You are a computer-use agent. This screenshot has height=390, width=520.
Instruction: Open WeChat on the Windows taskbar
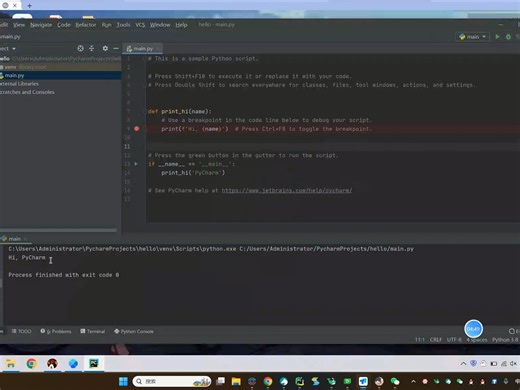pyautogui.click(x=395, y=381)
